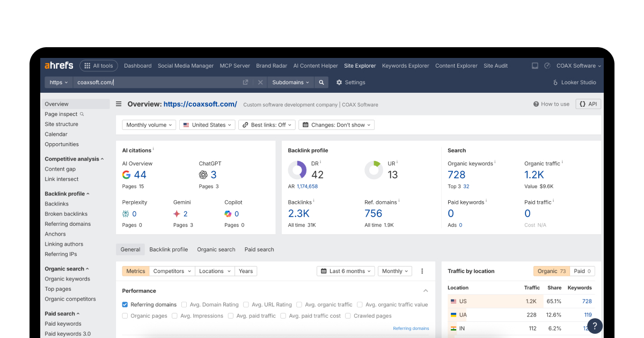Open the United States country dropdown
Screen dimensions: 644x338
point(208,124)
